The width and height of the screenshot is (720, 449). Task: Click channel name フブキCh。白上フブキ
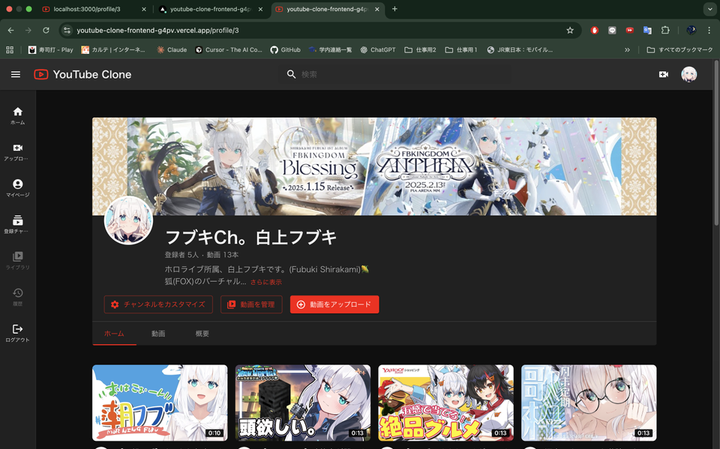[x=251, y=237]
